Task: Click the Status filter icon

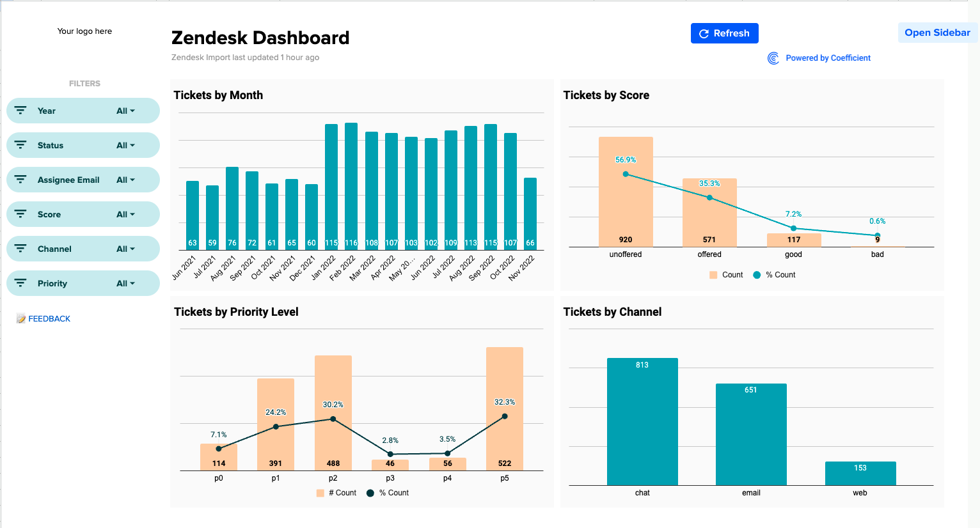Action: tap(20, 145)
